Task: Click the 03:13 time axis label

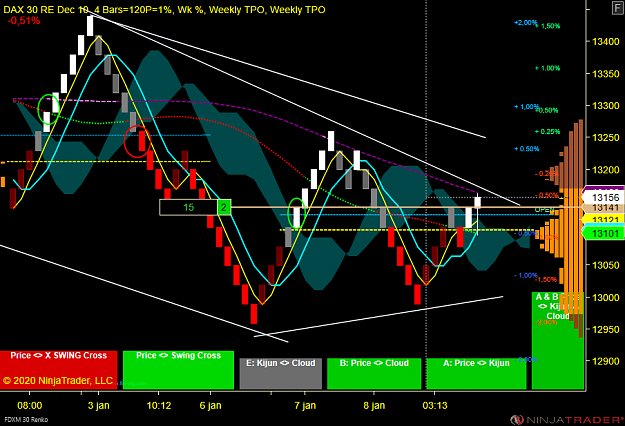Action: pos(435,406)
